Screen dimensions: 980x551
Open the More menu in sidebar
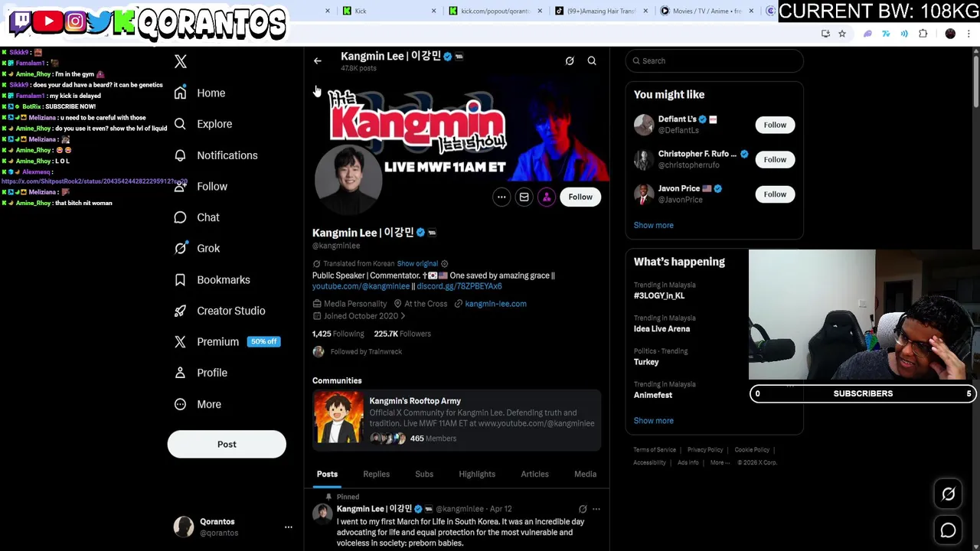[198, 404]
